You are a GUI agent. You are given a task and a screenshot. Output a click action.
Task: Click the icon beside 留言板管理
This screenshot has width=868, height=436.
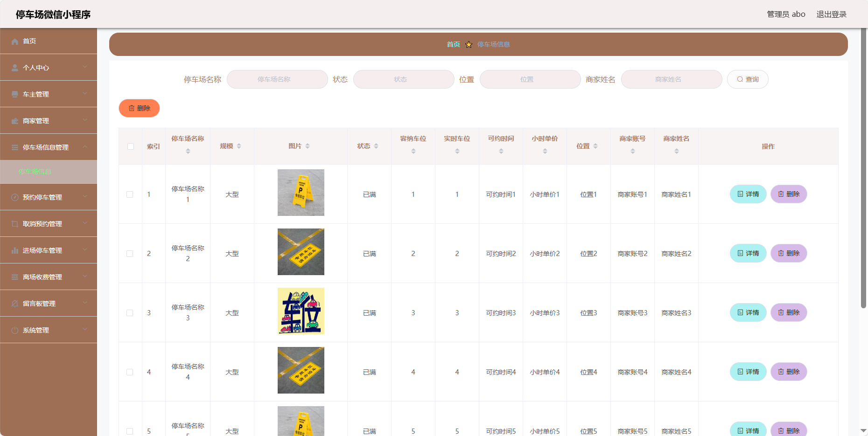click(x=15, y=304)
